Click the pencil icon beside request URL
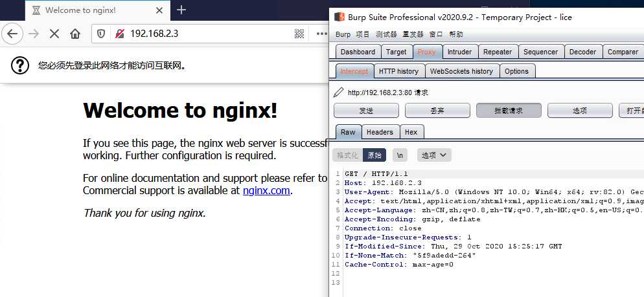 click(338, 93)
